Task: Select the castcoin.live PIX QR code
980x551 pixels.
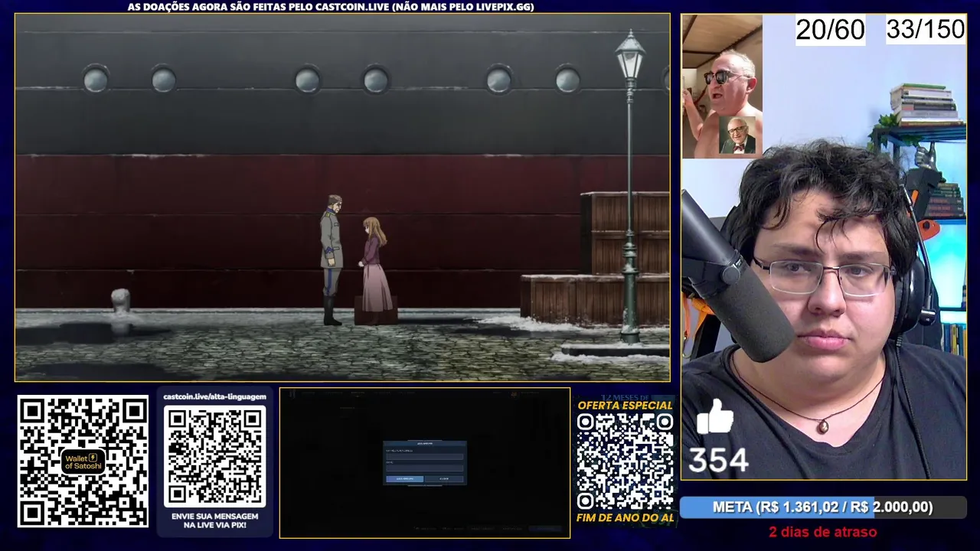Action: (215, 456)
